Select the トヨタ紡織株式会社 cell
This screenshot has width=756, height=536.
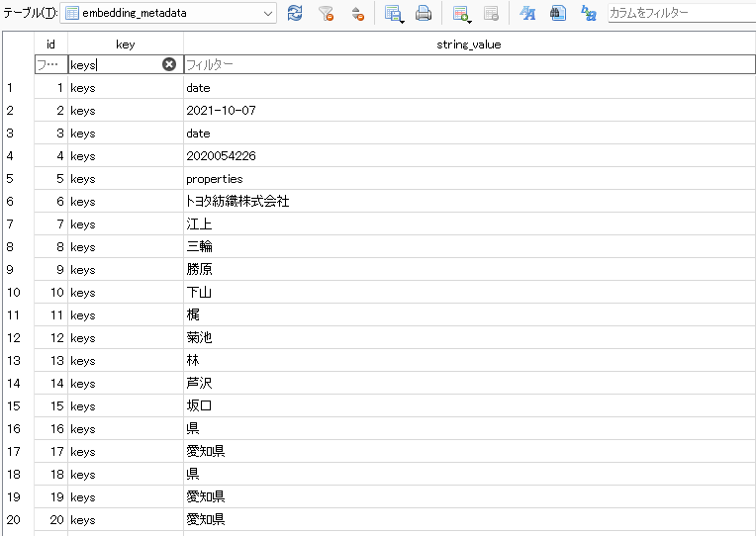469,201
